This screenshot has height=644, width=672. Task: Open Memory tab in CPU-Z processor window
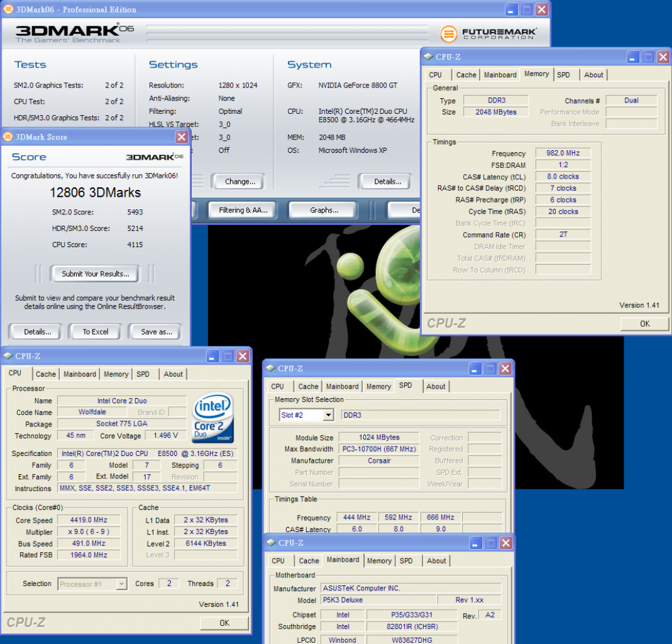(116, 374)
